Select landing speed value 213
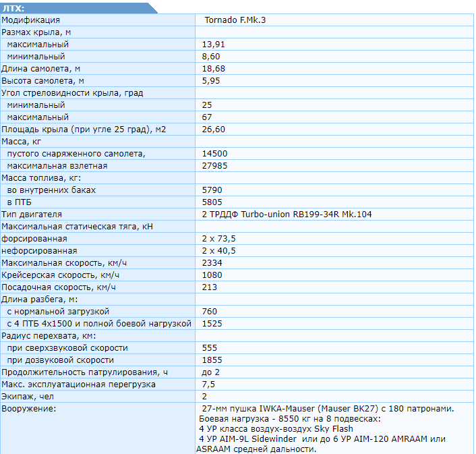This screenshot has height=454, width=476. [x=210, y=287]
